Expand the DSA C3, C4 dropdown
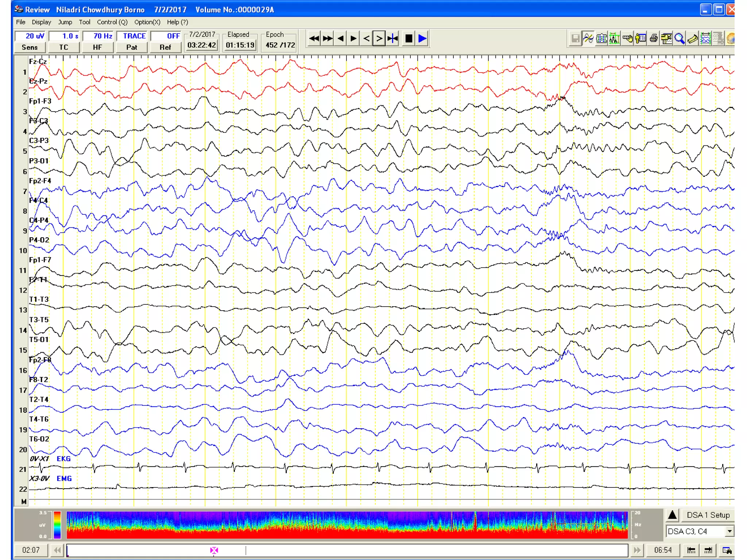The image size is (747, 560). (x=729, y=531)
